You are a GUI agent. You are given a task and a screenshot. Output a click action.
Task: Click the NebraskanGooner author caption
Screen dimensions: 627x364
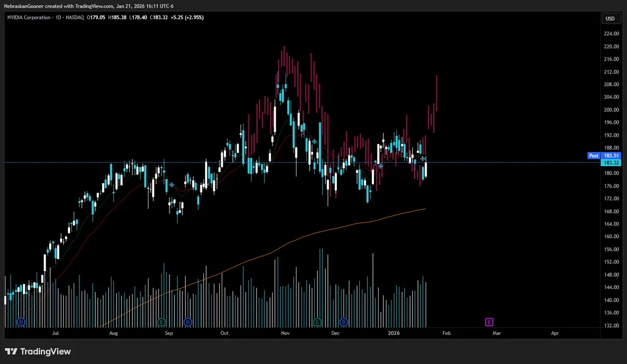click(x=24, y=6)
